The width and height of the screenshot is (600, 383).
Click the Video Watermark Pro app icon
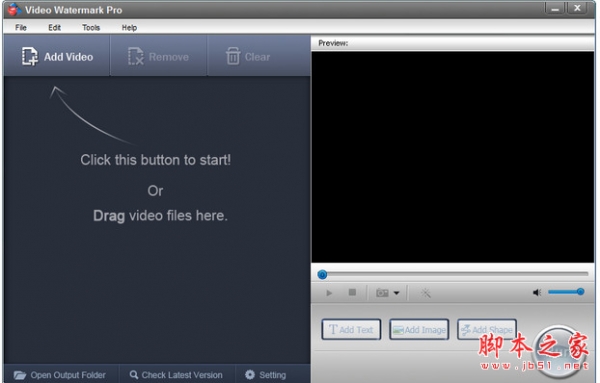(x=14, y=10)
